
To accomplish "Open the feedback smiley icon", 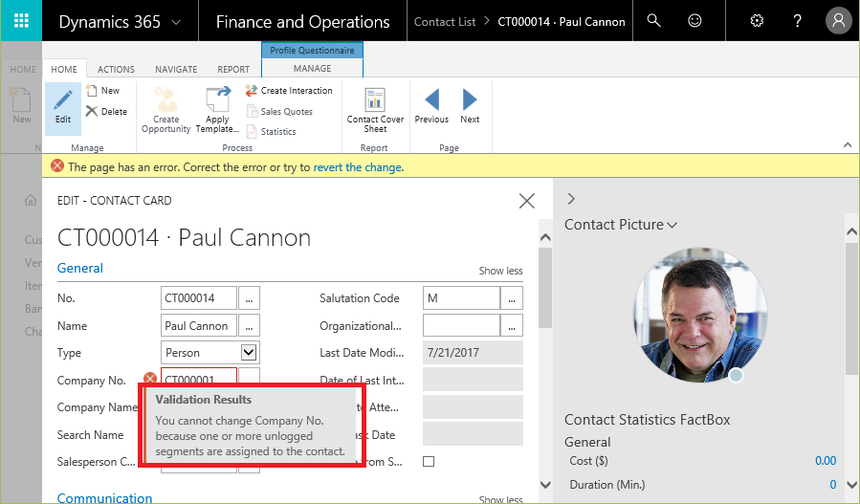I will [x=695, y=21].
